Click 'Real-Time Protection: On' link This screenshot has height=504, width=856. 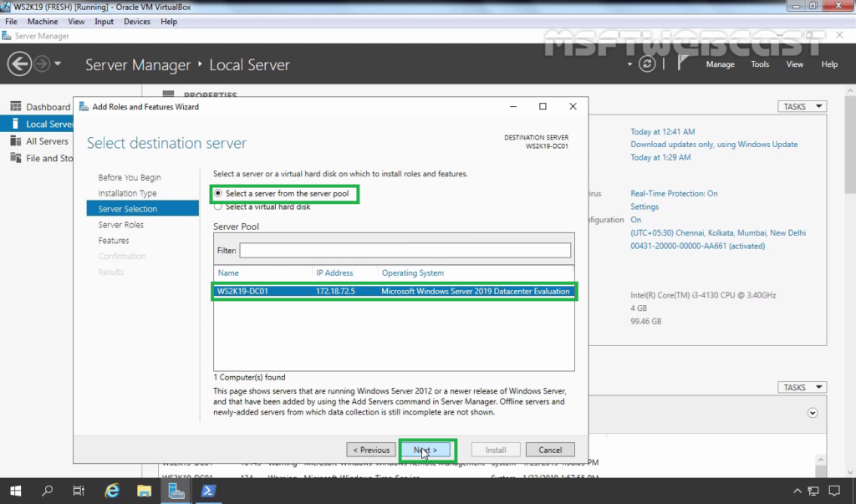[x=674, y=193]
